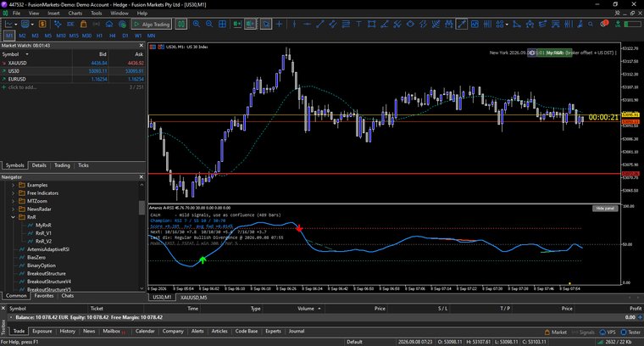Viewport: 644px width, 346px height.
Task: Open the IDE MetaEditor icon
Action: pos(70,25)
